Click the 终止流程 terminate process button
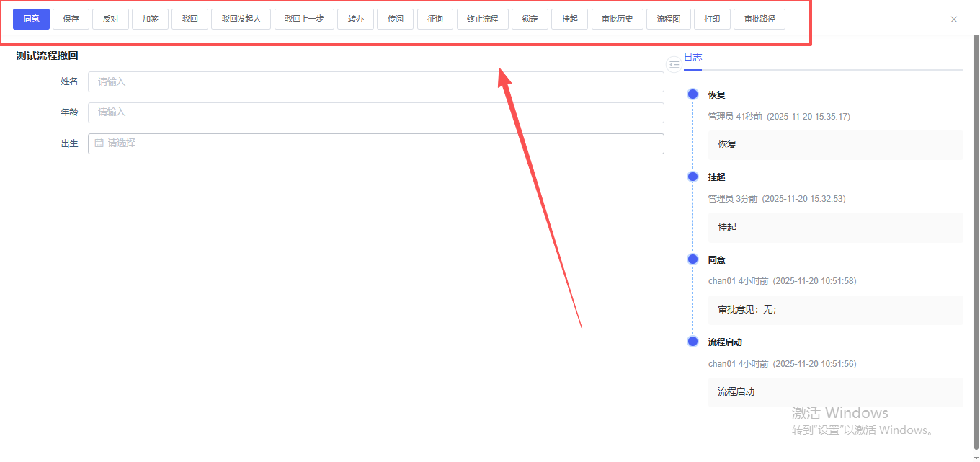Screen dimensions: 980x462 [482, 19]
